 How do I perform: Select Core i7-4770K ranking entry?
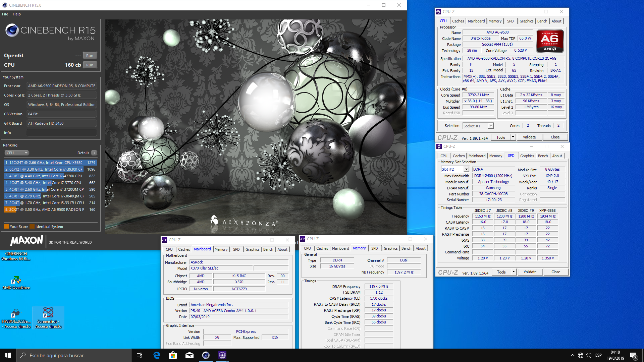50,176
